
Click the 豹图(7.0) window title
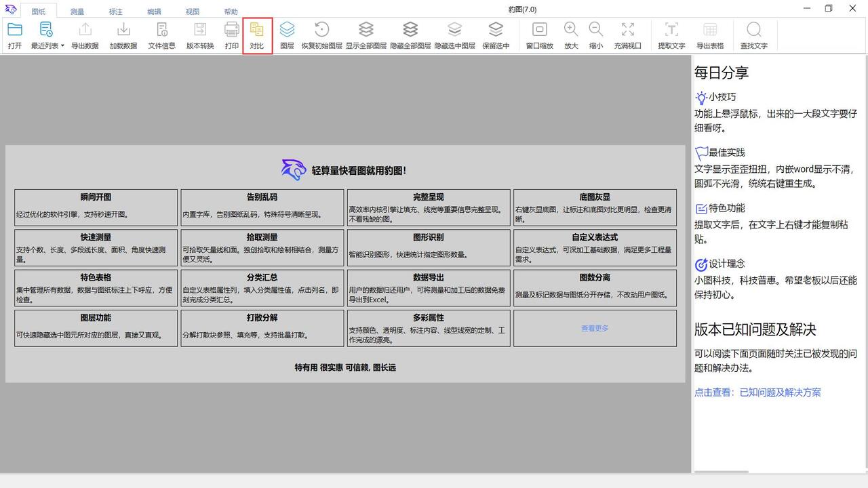521,9
